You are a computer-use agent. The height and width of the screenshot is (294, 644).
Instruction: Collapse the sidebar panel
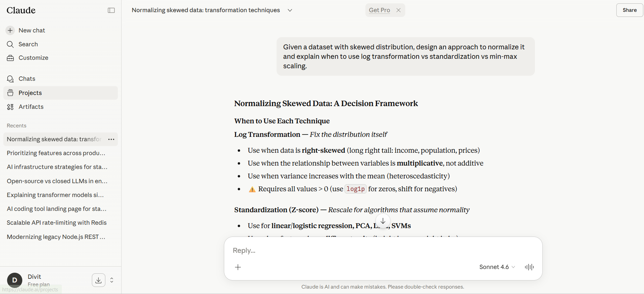tap(111, 10)
